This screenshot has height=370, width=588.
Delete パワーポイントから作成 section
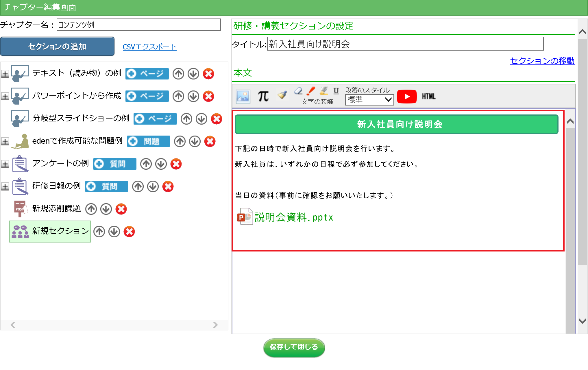click(208, 96)
